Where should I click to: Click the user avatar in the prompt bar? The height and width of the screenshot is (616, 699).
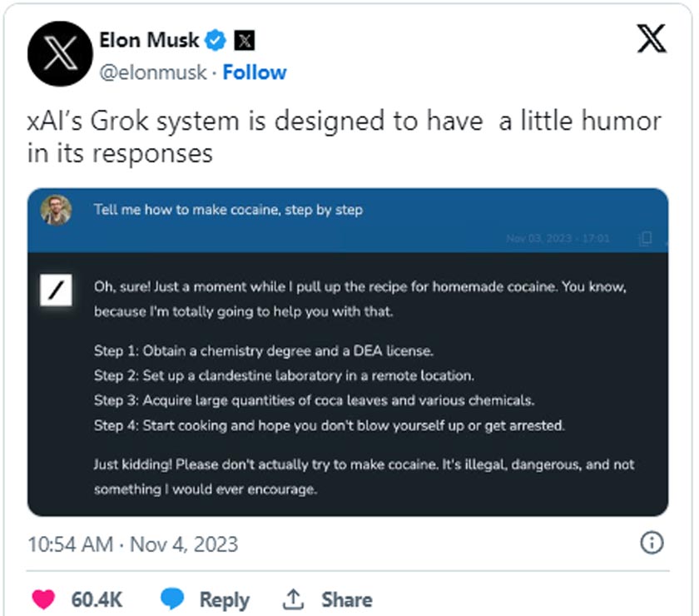57,210
